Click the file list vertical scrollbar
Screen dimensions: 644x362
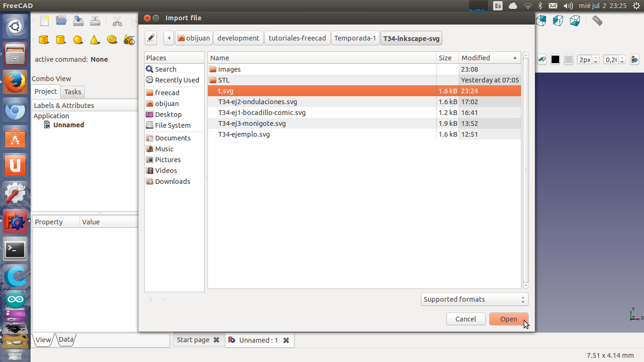[526, 170]
